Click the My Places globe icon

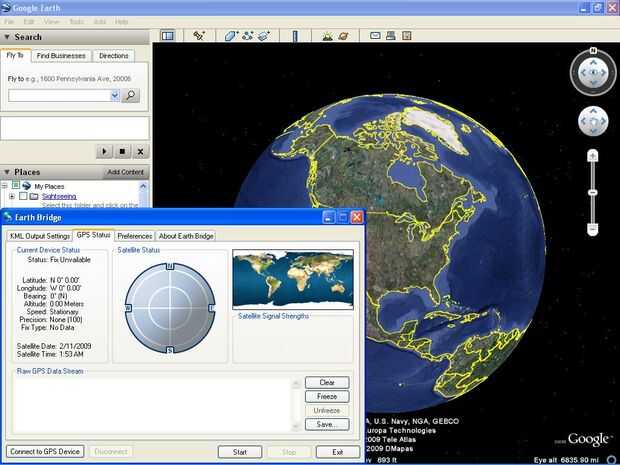tap(26, 185)
